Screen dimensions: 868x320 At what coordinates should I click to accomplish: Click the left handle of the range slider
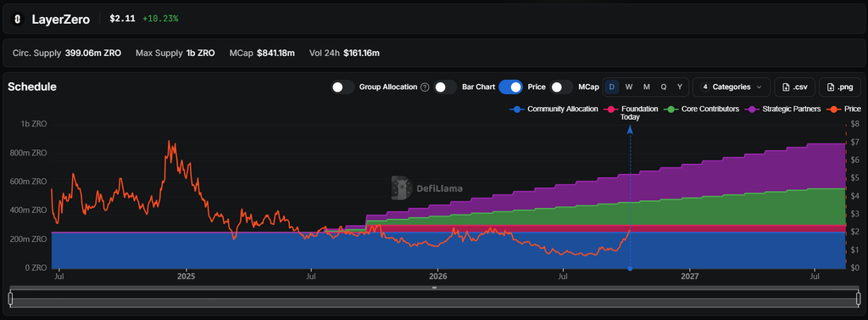pos(10,299)
